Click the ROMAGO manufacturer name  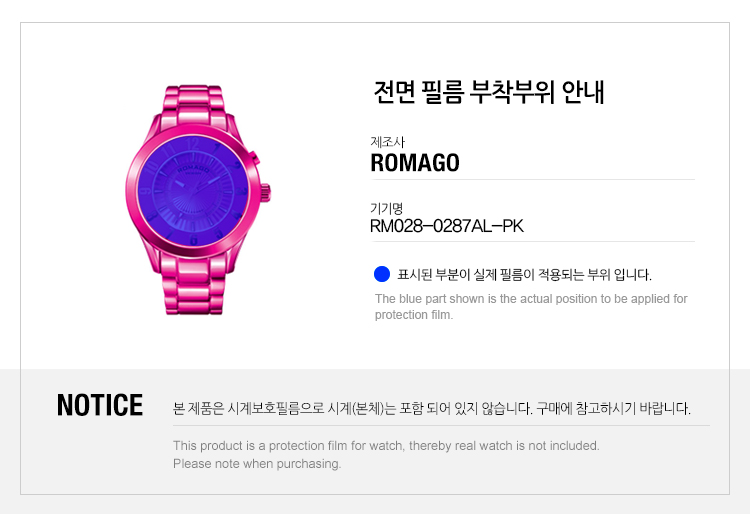(x=415, y=163)
